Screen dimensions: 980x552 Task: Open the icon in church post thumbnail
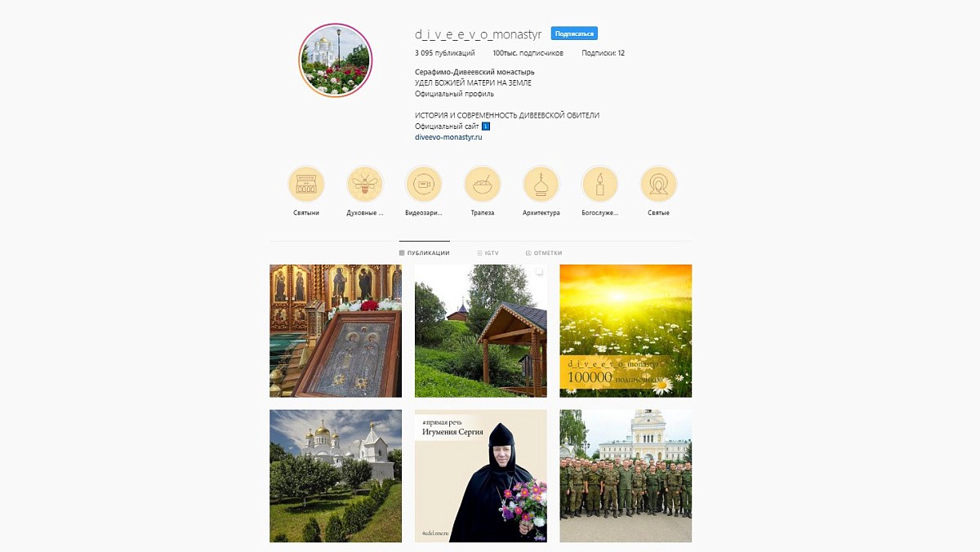tap(336, 331)
